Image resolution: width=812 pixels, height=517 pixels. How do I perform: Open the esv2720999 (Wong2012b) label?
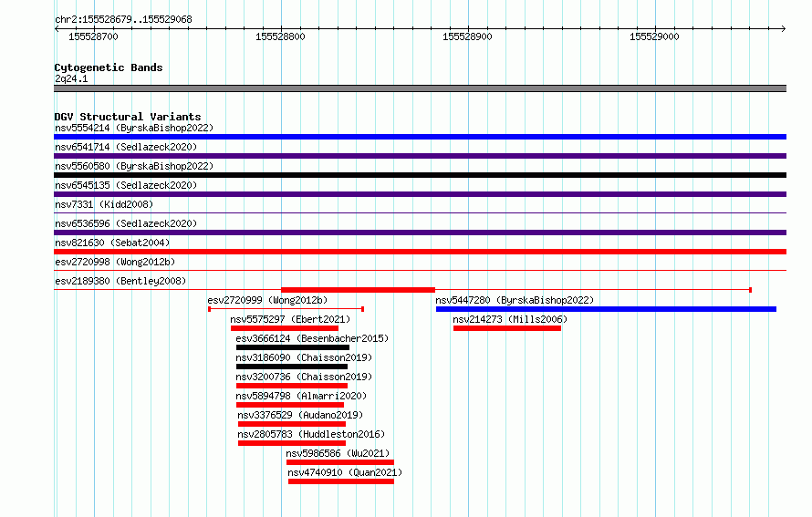267,300
